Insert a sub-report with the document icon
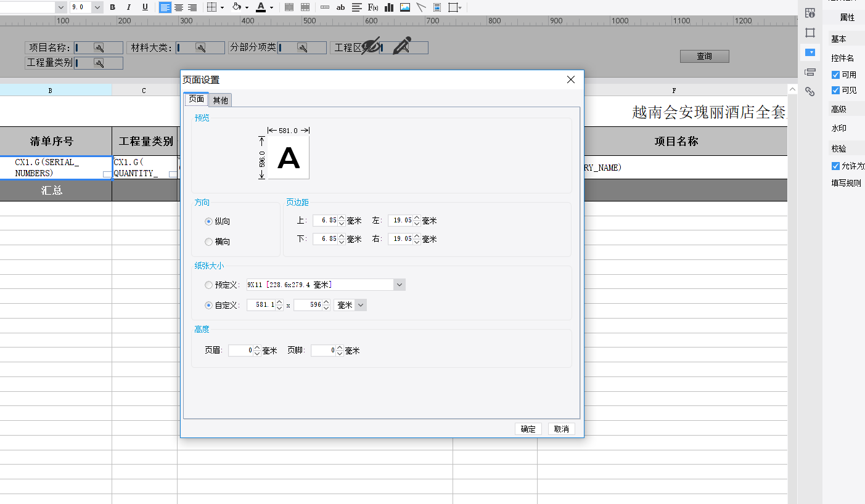The width and height of the screenshot is (865, 504). click(x=437, y=7)
